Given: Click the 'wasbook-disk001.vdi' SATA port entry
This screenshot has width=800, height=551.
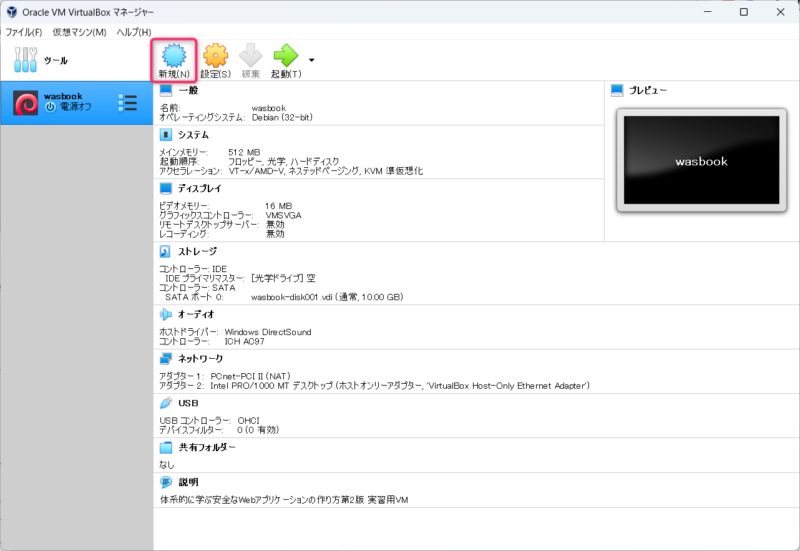Looking at the screenshot, I should click(x=327, y=297).
